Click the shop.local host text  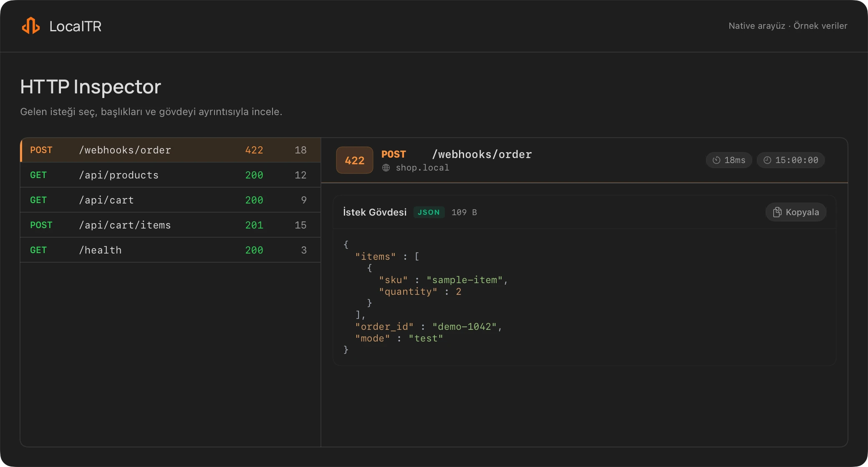422,168
